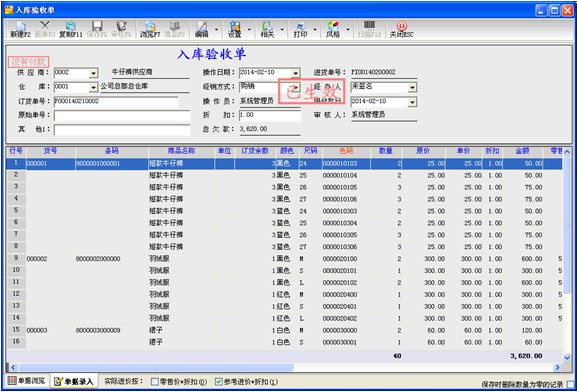
Task: Click the 保存F5 save icon
Action: pos(97,29)
